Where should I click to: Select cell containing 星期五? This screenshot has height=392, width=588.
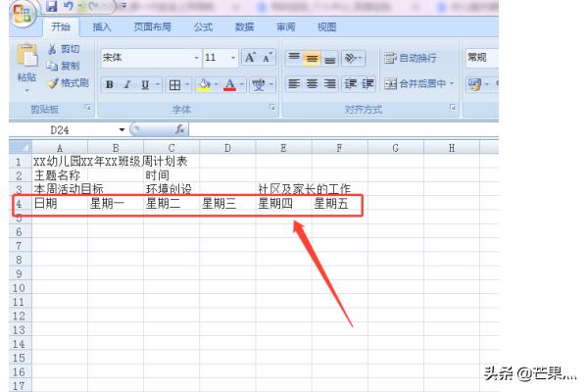pyautogui.click(x=339, y=203)
